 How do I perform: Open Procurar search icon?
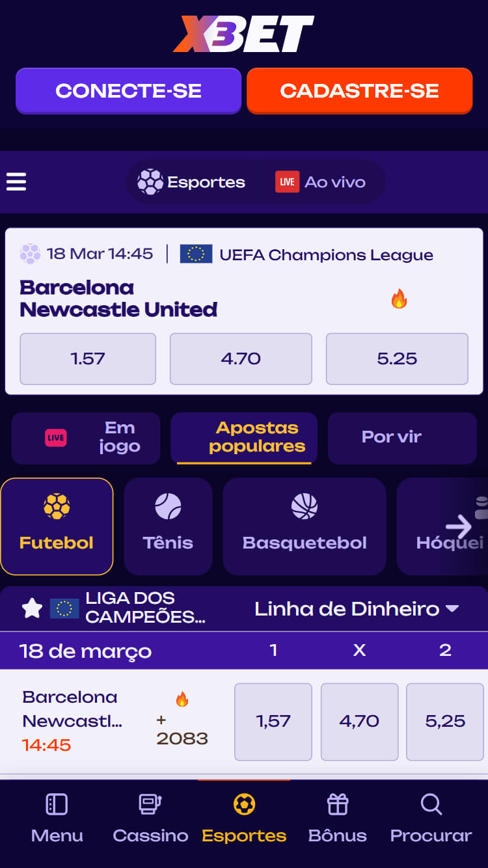431,819
